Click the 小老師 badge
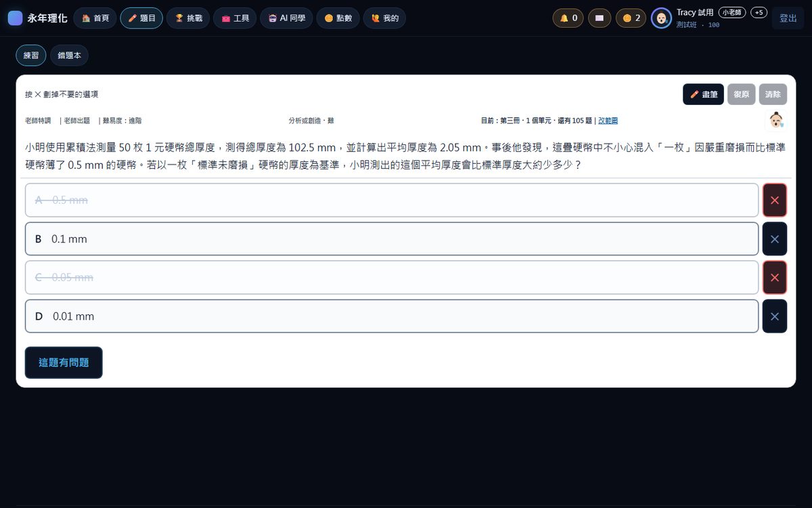The width and height of the screenshot is (812, 508). pyautogui.click(x=732, y=13)
